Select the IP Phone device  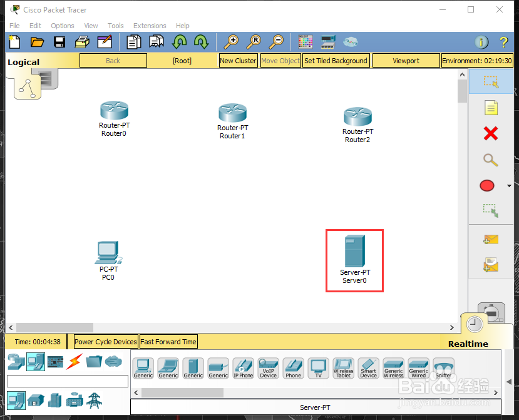click(244, 368)
